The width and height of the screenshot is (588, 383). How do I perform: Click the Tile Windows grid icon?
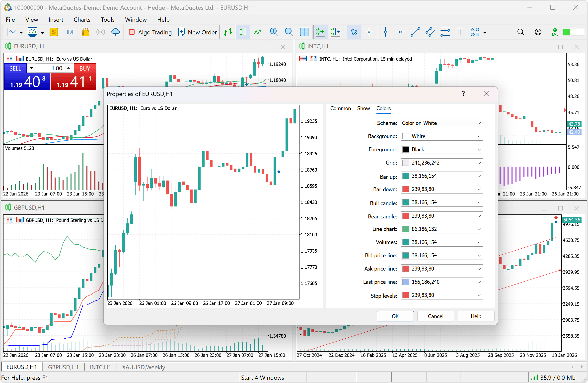click(304, 32)
